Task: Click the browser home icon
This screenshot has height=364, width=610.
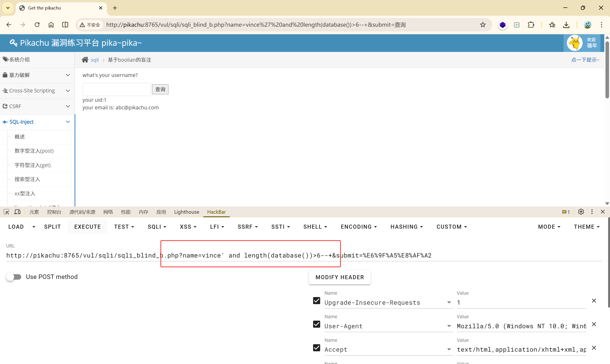Action: (51, 25)
